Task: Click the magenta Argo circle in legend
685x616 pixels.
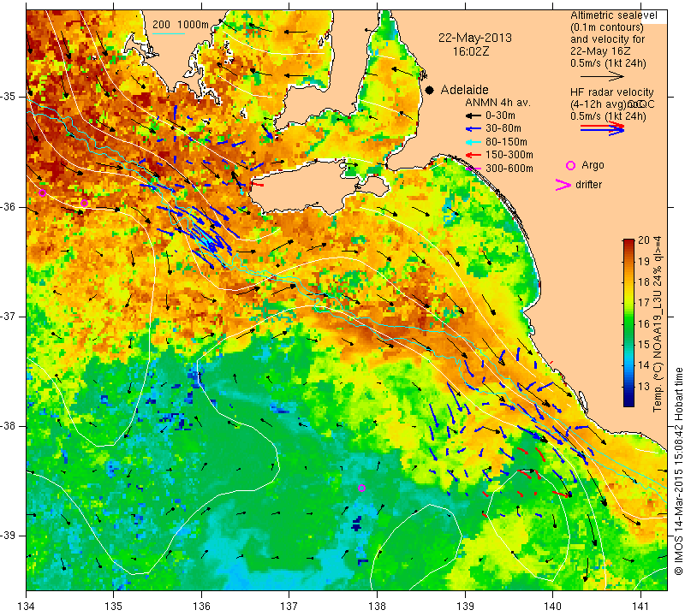Action: coord(570,165)
